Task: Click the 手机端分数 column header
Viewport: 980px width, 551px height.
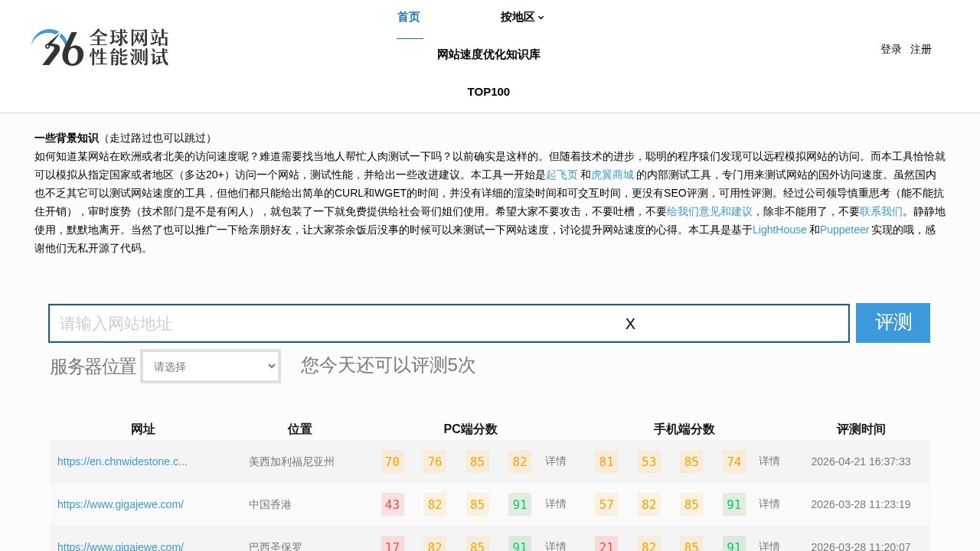Action: pos(684,429)
